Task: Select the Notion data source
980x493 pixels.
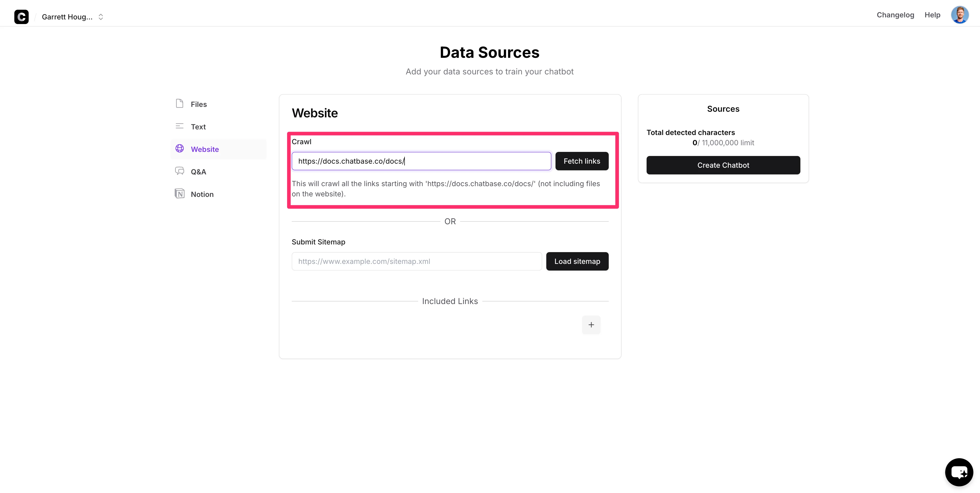Action: click(x=202, y=194)
